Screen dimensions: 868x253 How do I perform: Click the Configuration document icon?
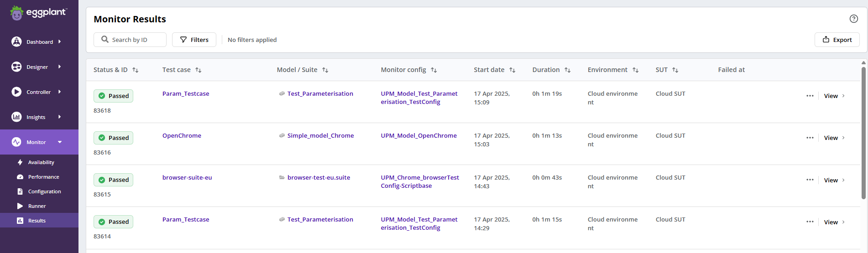[x=20, y=191]
